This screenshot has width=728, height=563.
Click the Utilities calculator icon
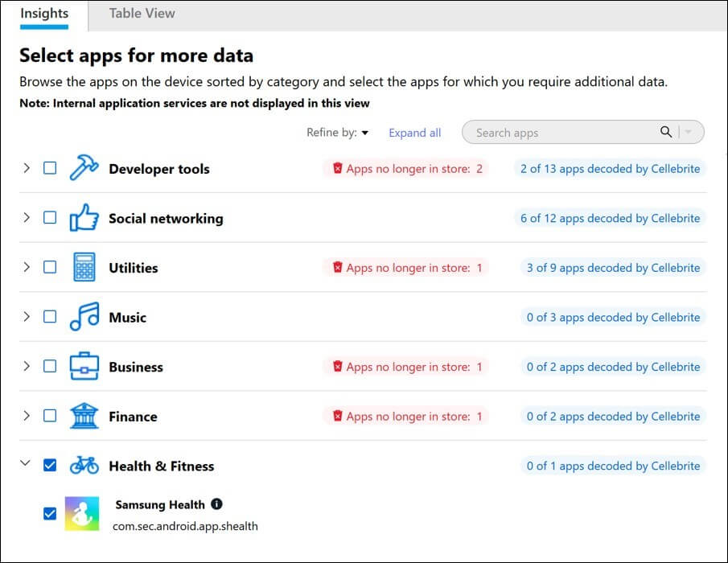[x=84, y=268]
